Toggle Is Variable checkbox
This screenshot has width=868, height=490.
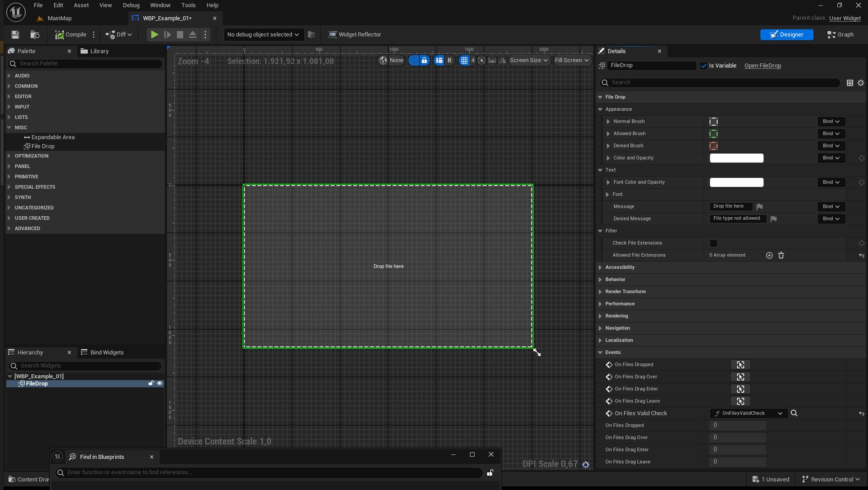[x=704, y=66]
